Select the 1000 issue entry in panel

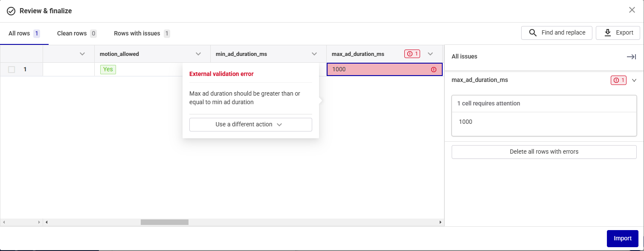(466, 122)
